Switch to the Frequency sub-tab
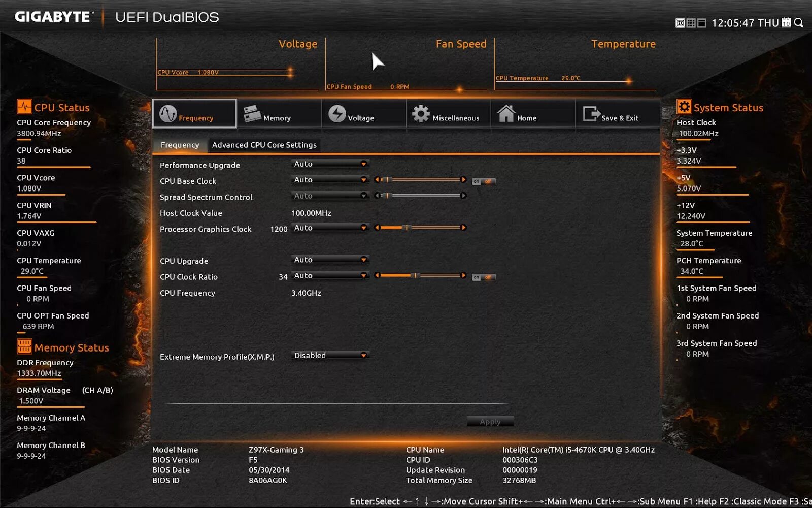The height and width of the screenshot is (508, 812). point(180,145)
